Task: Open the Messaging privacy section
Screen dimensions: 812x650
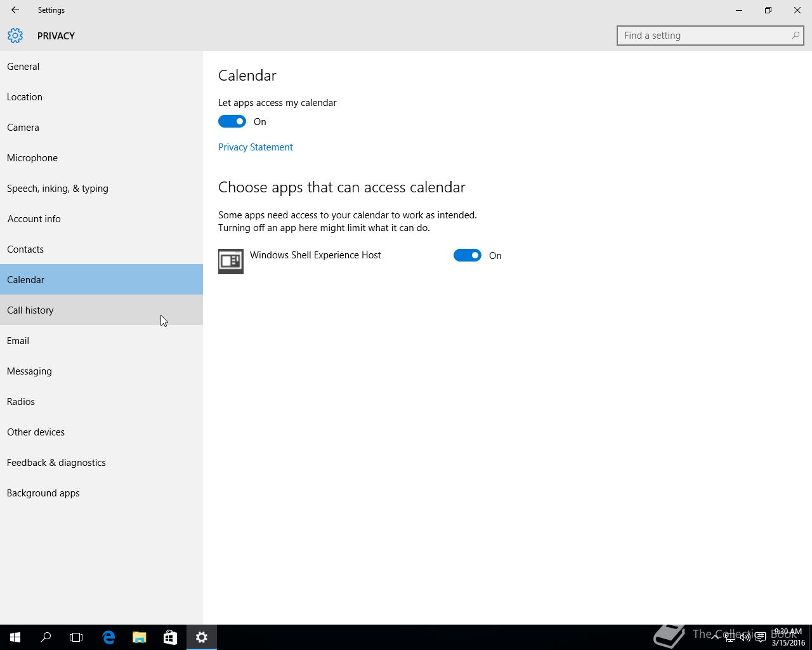Action: pyautogui.click(x=101, y=371)
